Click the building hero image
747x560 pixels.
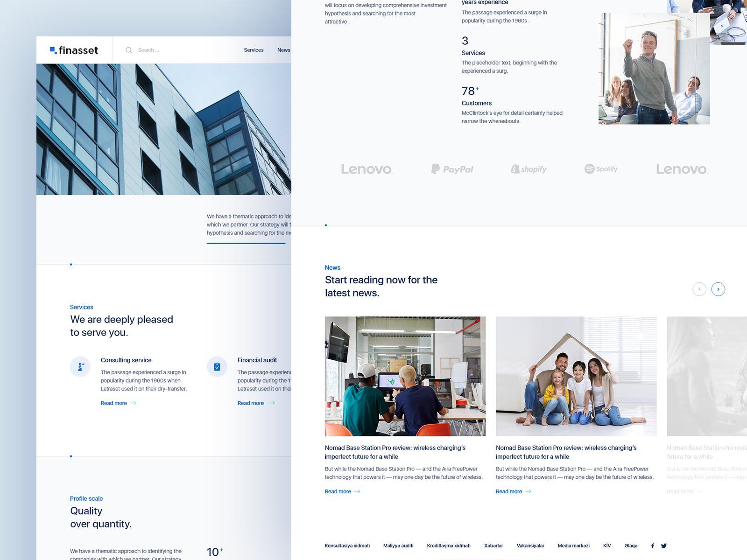click(164, 129)
